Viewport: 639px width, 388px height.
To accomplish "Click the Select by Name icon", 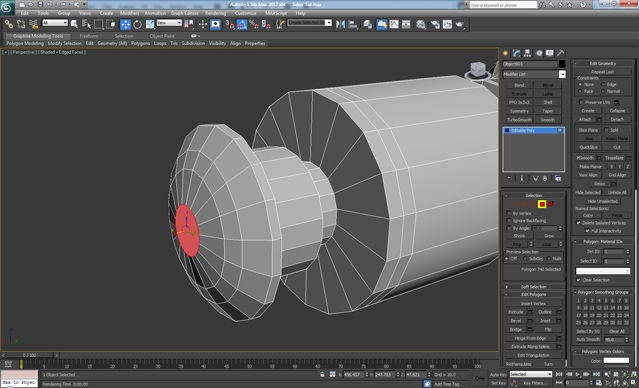I will 86,24.
